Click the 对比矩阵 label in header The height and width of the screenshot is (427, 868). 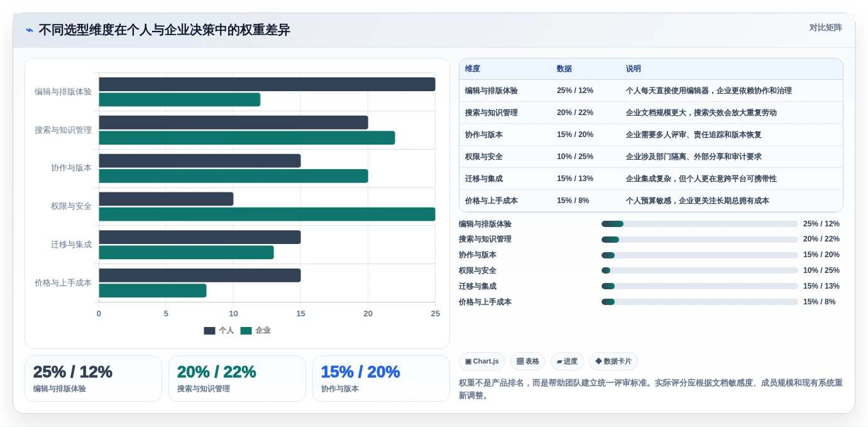click(825, 28)
